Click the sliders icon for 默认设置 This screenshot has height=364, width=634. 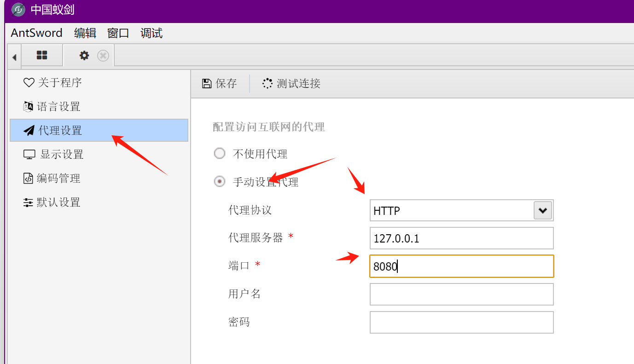(x=29, y=202)
